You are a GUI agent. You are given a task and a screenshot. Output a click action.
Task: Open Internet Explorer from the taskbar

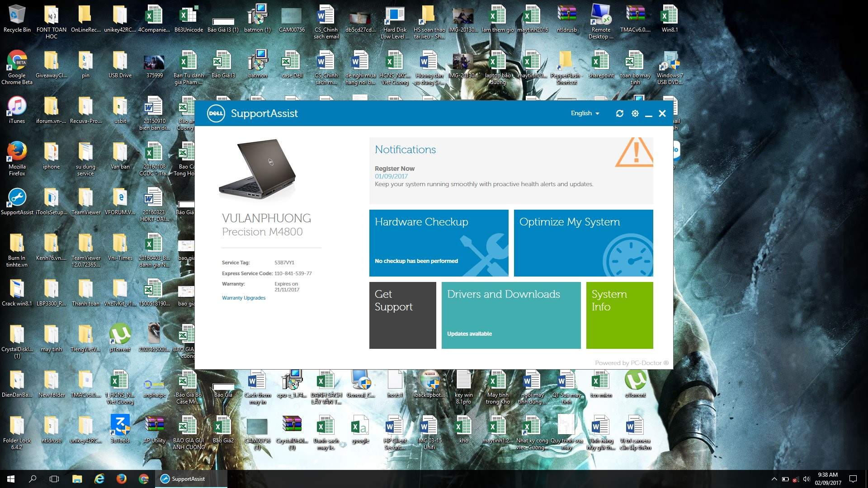point(99,479)
